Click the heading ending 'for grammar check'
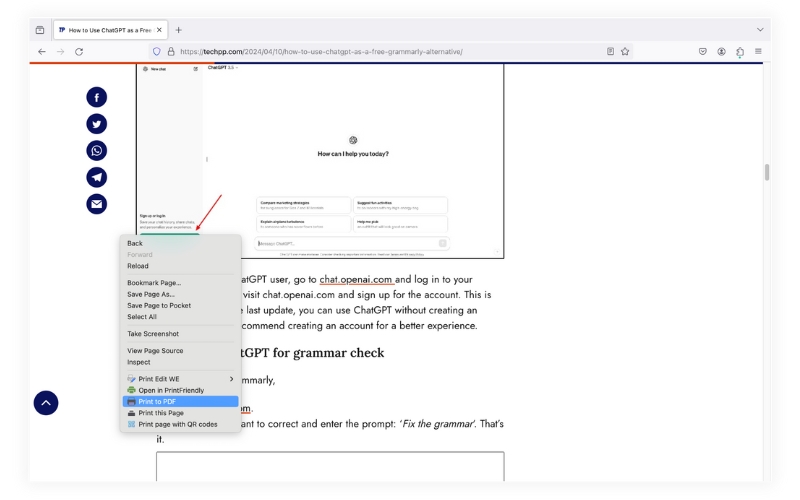The width and height of the screenshot is (800, 500). [x=312, y=353]
